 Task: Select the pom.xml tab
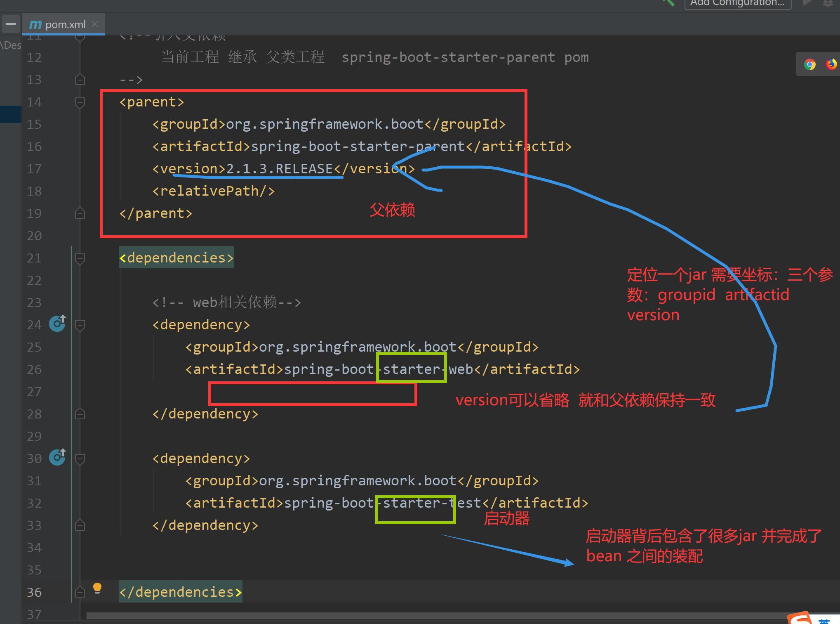point(64,24)
